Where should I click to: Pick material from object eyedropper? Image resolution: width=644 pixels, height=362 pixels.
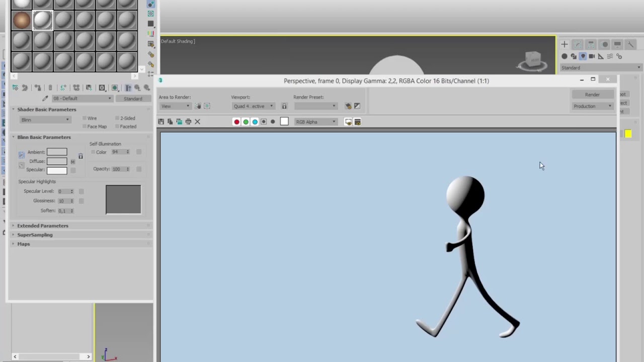(x=45, y=99)
